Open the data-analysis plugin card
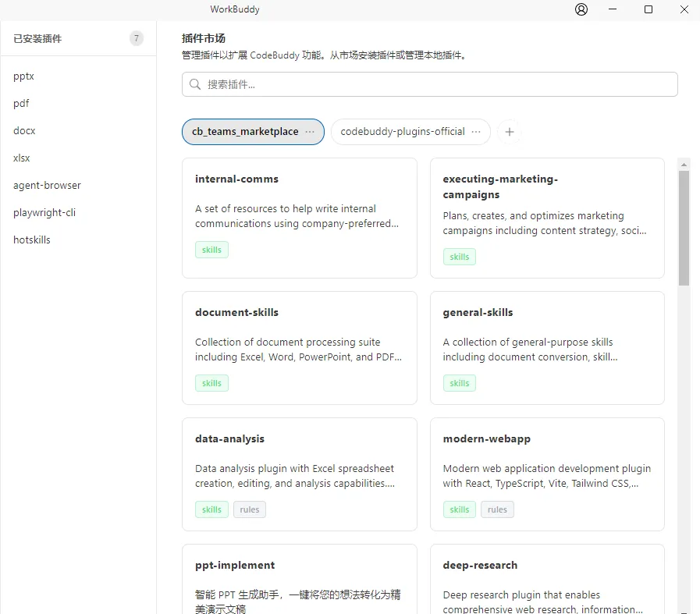The image size is (700, 614). point(300,474)
